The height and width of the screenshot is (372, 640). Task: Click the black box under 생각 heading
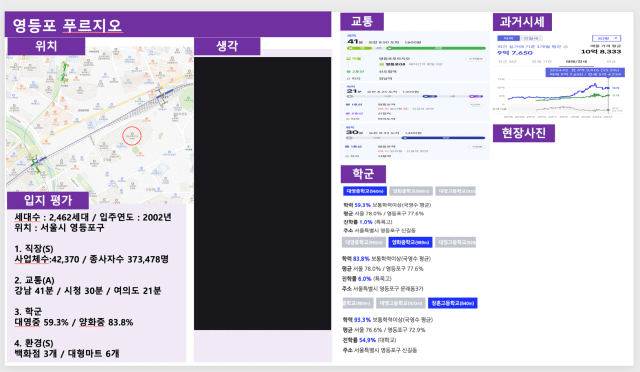[262, 194]
